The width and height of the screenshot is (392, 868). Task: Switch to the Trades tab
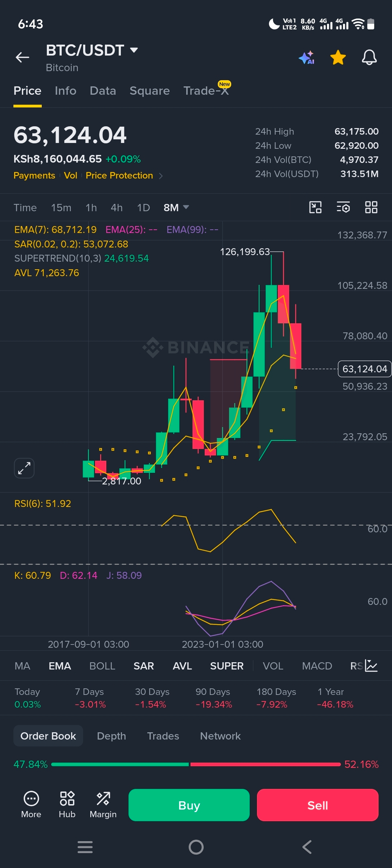[163, 736]
